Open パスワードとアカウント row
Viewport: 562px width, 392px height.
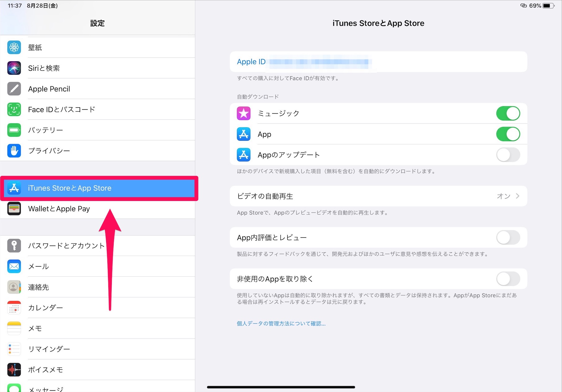97,246
